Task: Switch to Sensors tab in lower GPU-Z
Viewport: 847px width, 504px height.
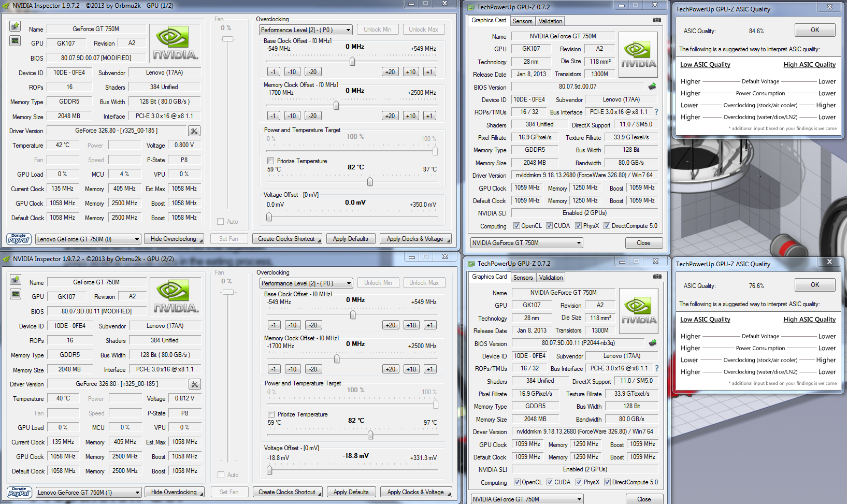Action: [523, 278]
